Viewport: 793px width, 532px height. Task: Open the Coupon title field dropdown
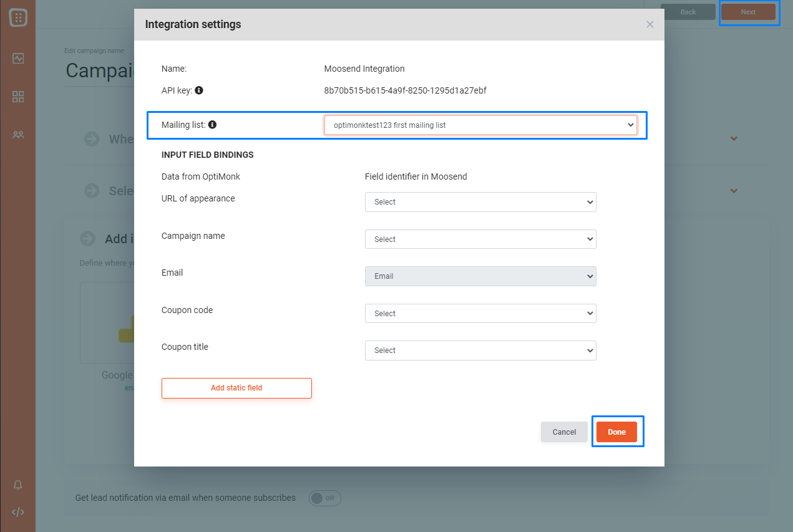click(480, 351)
